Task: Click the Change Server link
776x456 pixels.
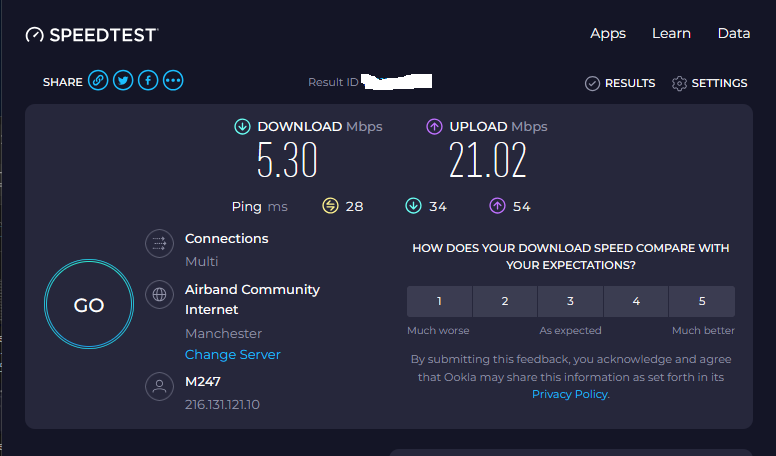Action: 233,355
